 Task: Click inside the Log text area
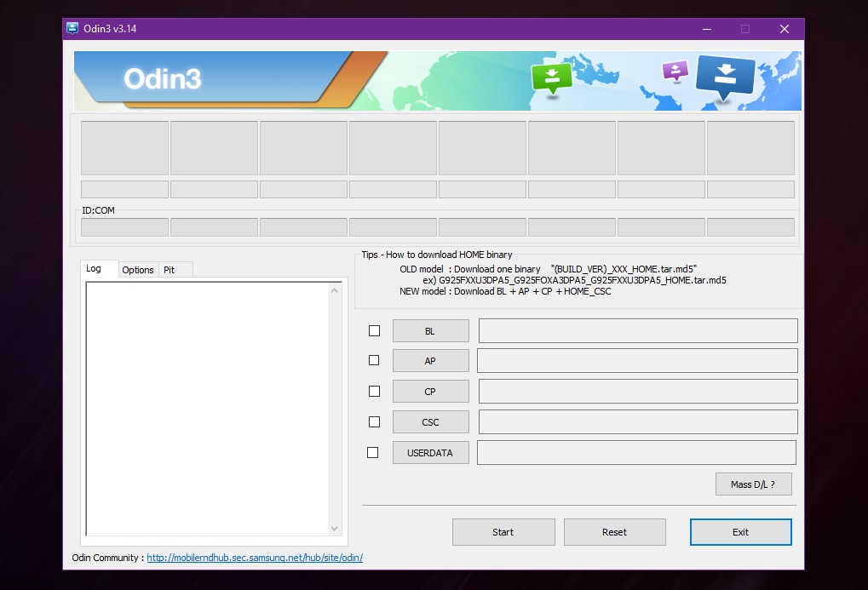[x=208, y=409]
